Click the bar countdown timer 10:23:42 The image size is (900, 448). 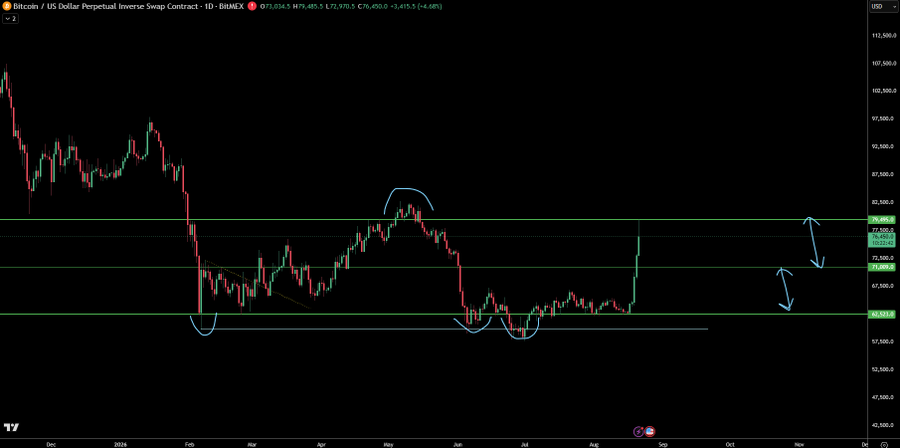click(883, 243)
